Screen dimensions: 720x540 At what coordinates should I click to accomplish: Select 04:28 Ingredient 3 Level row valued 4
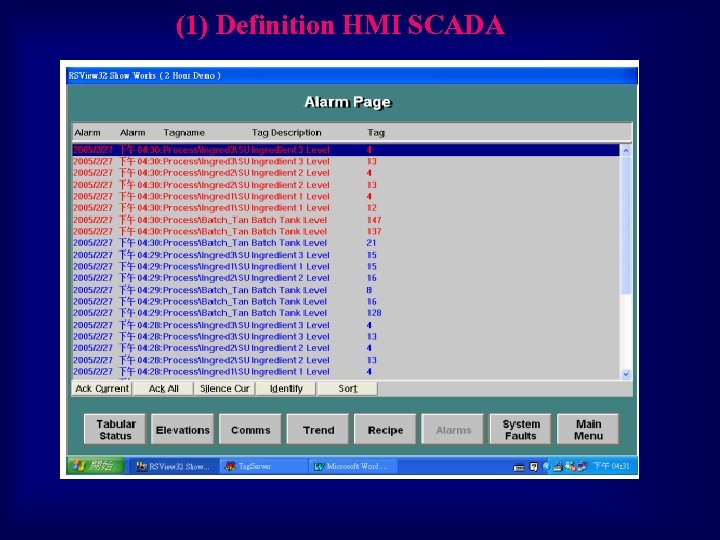click(346, 325)
